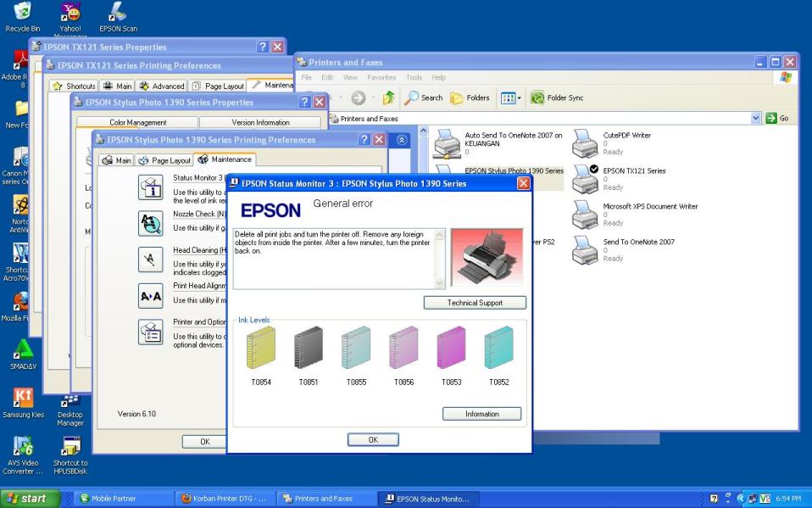
Task: Click OK in the EPSON Status Monitor dialog
Action: (x=373, y=439)
